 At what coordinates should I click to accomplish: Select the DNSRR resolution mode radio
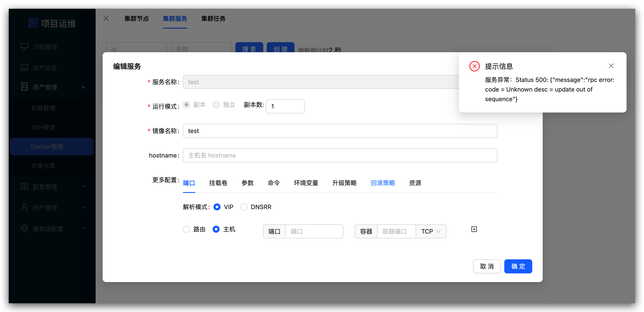pyautogui.click(x=244, y=207)
